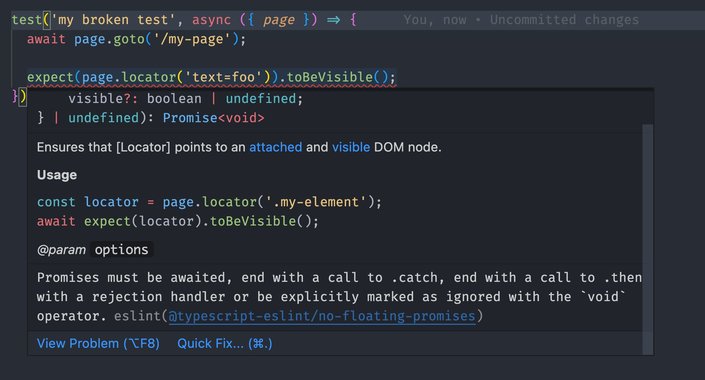Click the View Problem link

pos(98,344)
